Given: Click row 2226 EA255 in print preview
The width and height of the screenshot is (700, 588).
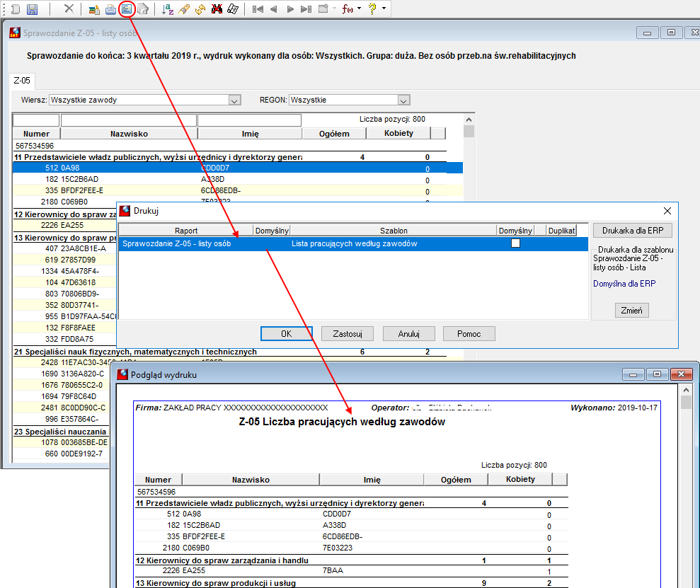Looking at the screenshot, I should [x=351, y=570].
